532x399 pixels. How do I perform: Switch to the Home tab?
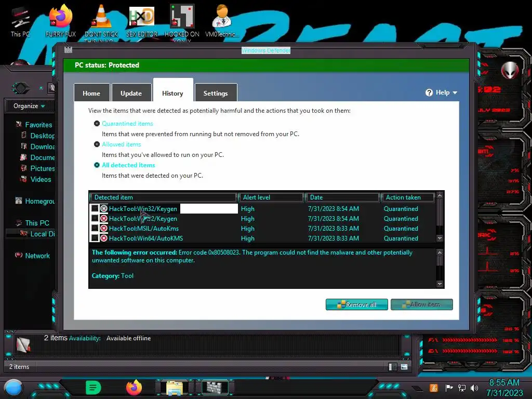(x=91, y=93)
